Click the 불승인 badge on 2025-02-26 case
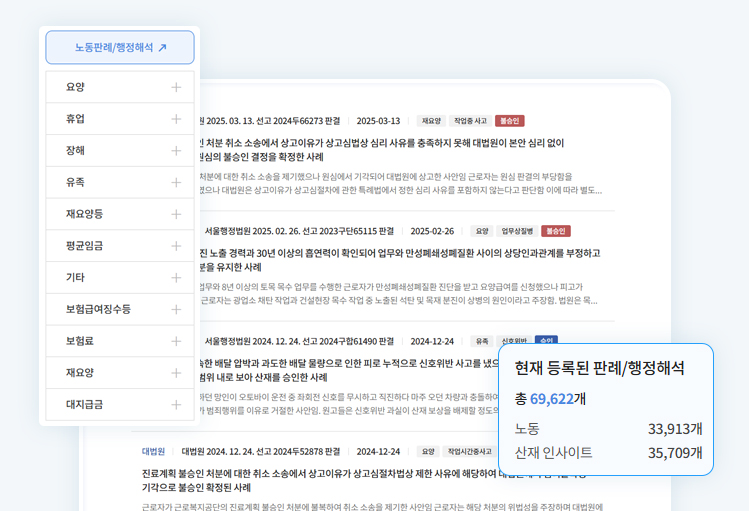The width and height of the screenshot is (749, 511). [x=556, y=231]
